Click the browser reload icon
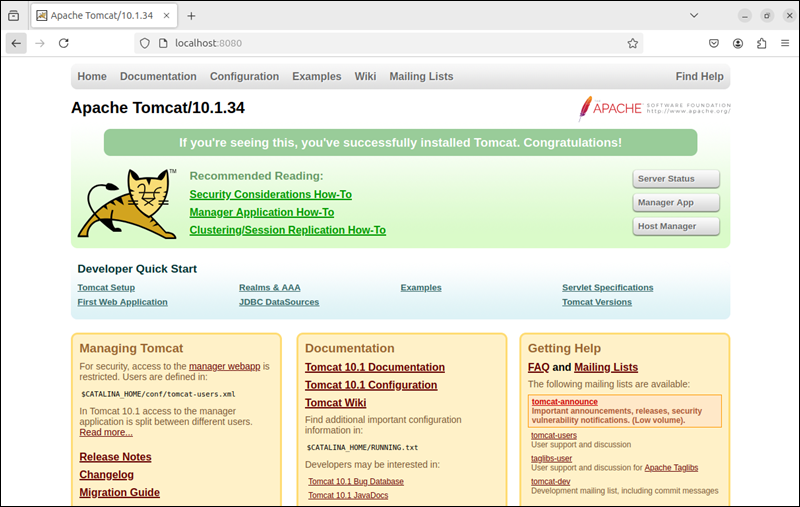Viewport: 800px width, 507px height. coord(64,43)
